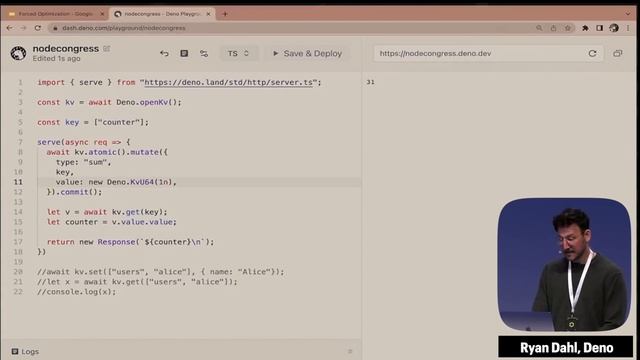640x360 pixels.
Task: Click the //console.log(x); comment line
Action: 77,292
